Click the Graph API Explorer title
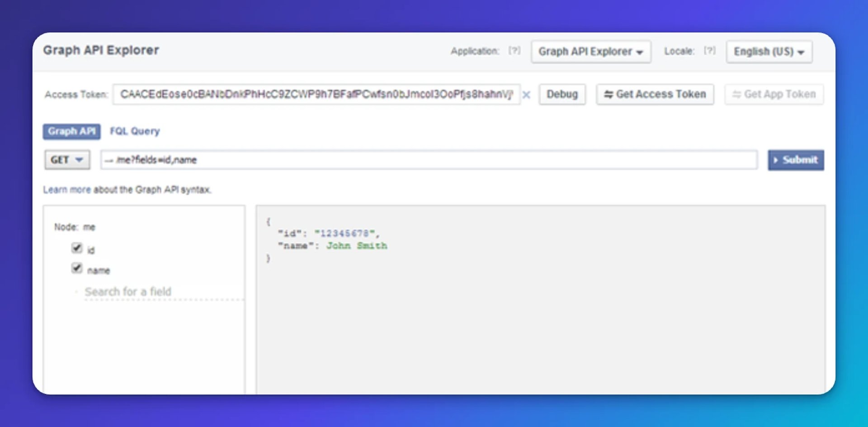 (101, 50)
